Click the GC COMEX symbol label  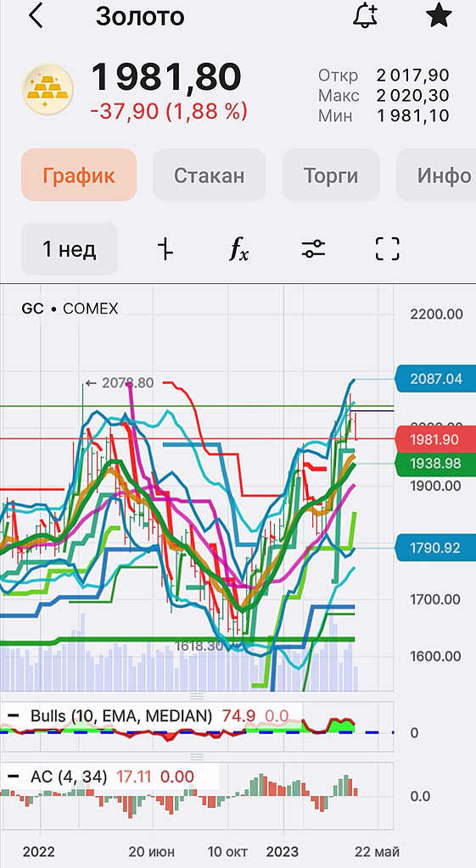coord(70,309)
